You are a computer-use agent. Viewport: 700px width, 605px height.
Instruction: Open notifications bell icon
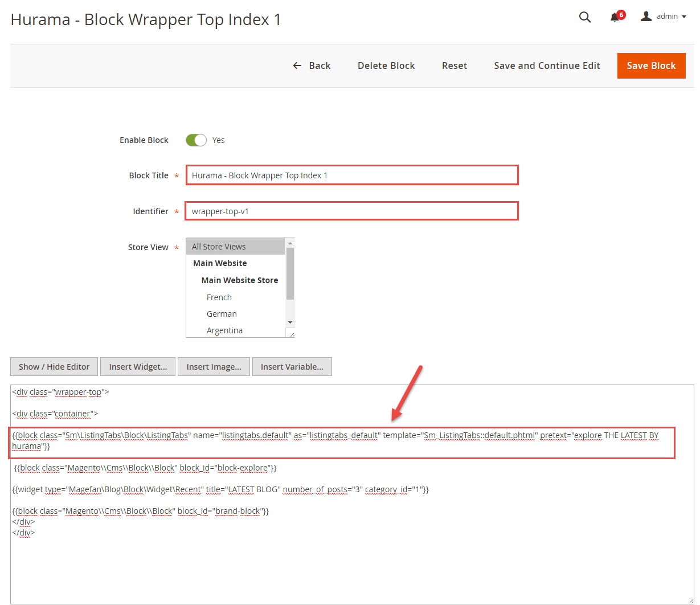click(x=615, y=17)
